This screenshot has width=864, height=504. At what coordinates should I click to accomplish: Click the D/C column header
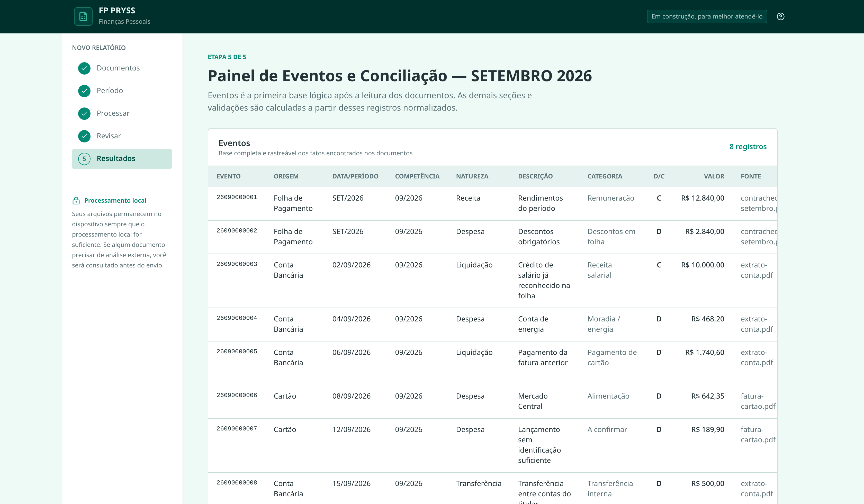(659, 176)
